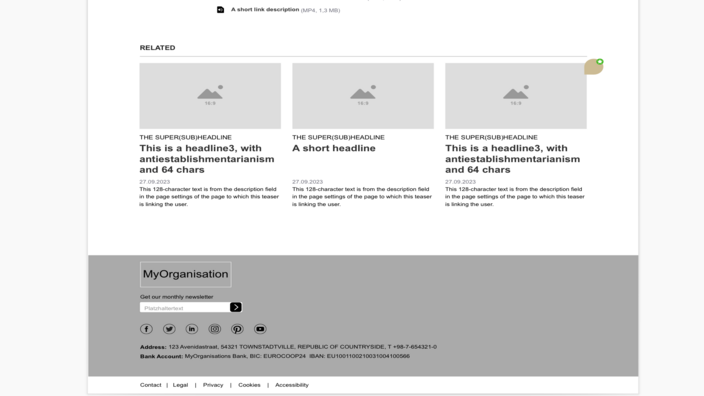Click the RELATED section heading
This screenshot has height=396, width=704.
pyautogui.click(x=157, y=48)
